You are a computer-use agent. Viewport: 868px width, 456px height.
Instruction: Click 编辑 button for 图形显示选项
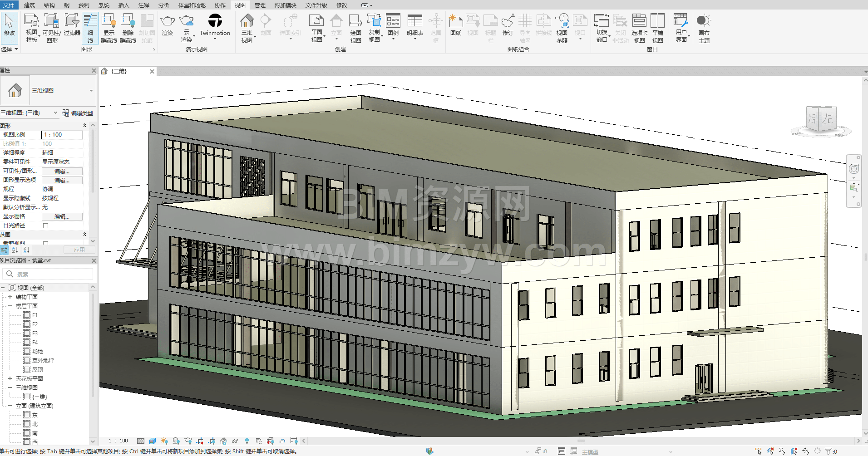coord(62,180)
